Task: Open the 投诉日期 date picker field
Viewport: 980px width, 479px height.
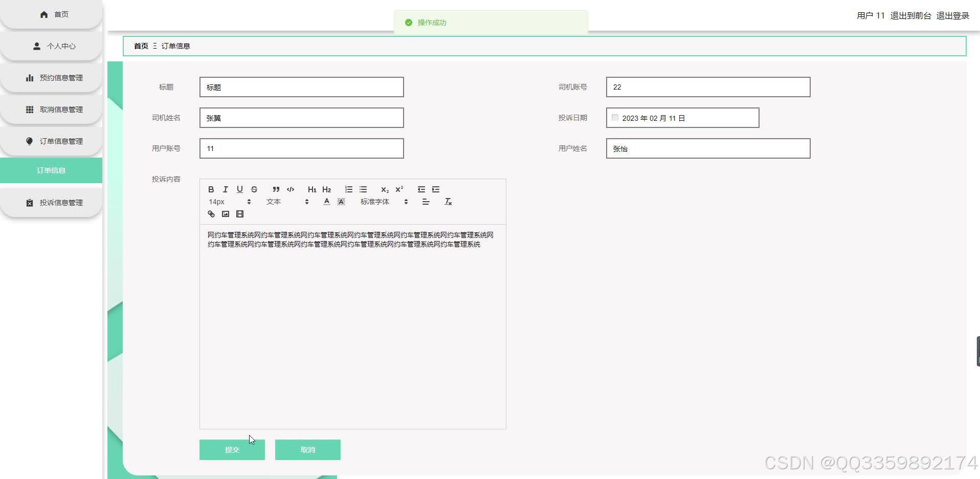Action: point(683,118)
